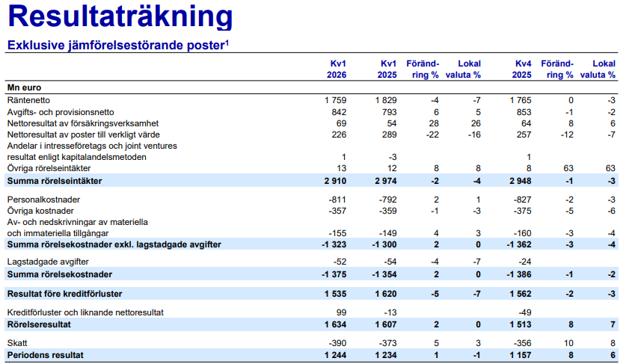Image resolution: width=632 pixels, height=364 pixels.
Task: Click the Rörelseresultat row label
Action: click(x=39, y=324)
